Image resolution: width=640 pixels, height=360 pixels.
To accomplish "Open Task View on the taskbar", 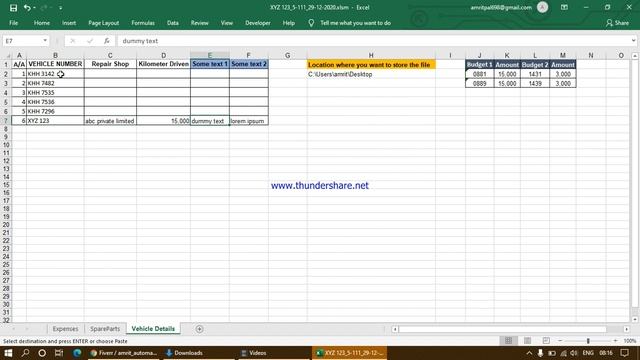I will point(59,353).
